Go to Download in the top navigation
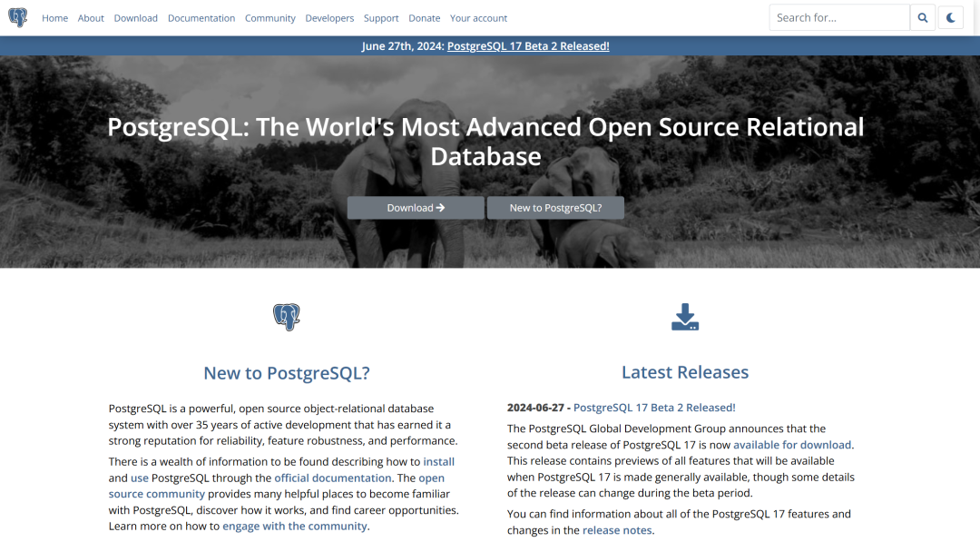Screen dimensions: 980x542 coord(135,18)
